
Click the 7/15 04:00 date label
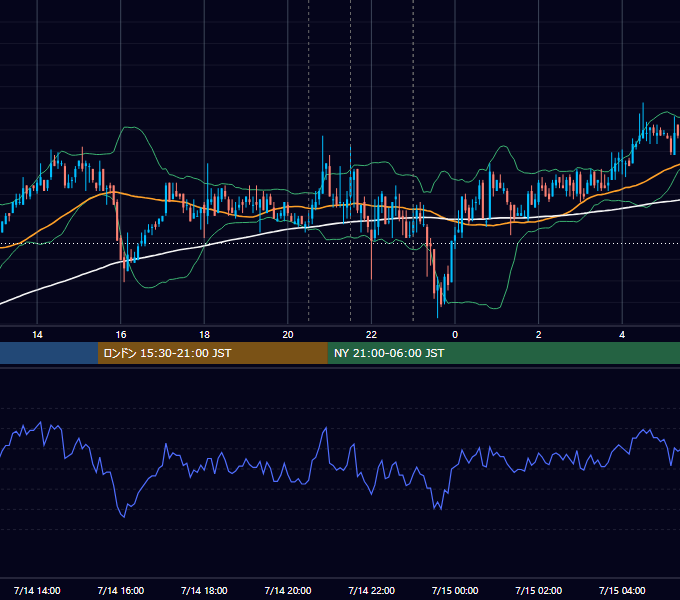622,590
